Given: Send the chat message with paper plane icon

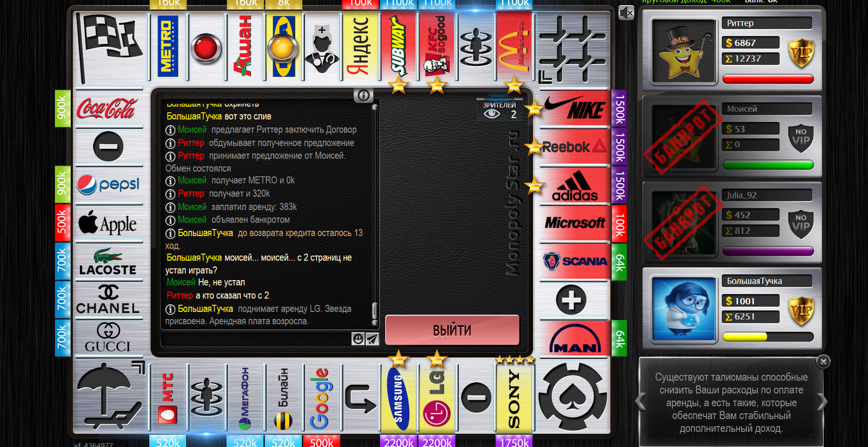Looking at the screenshot, I should [372, 338].
